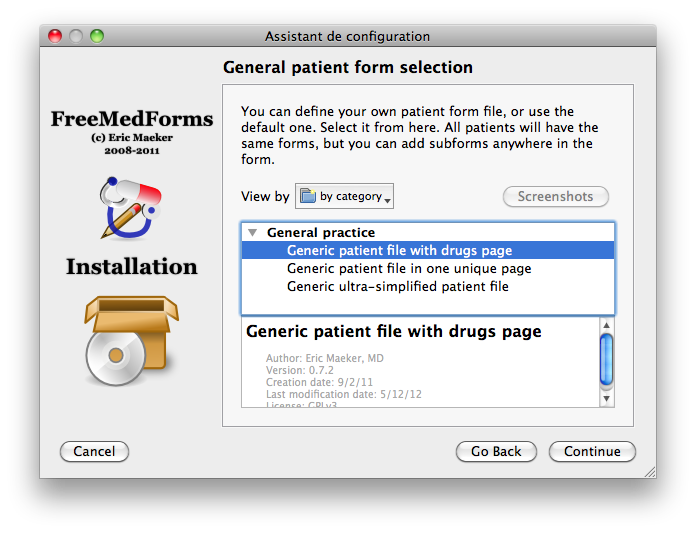Click the dropdown arrow next to category
This screenshot has height=533, width=696.
click(388, 201)
